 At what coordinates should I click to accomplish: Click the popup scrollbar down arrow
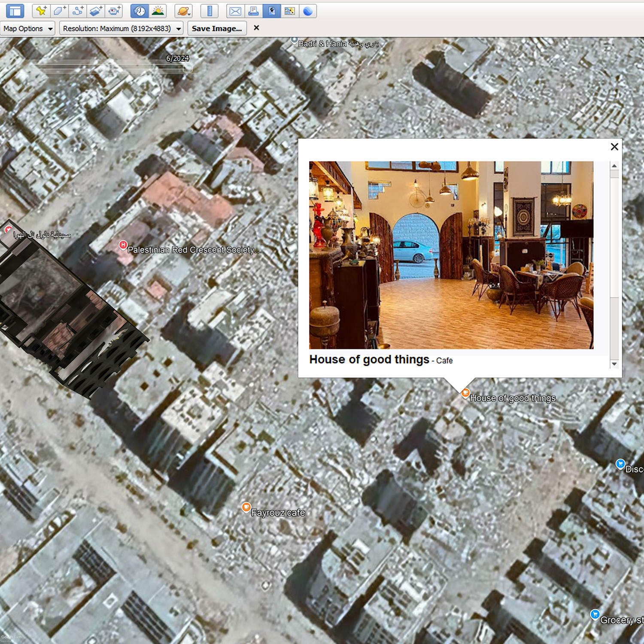(x=614, y=364)
